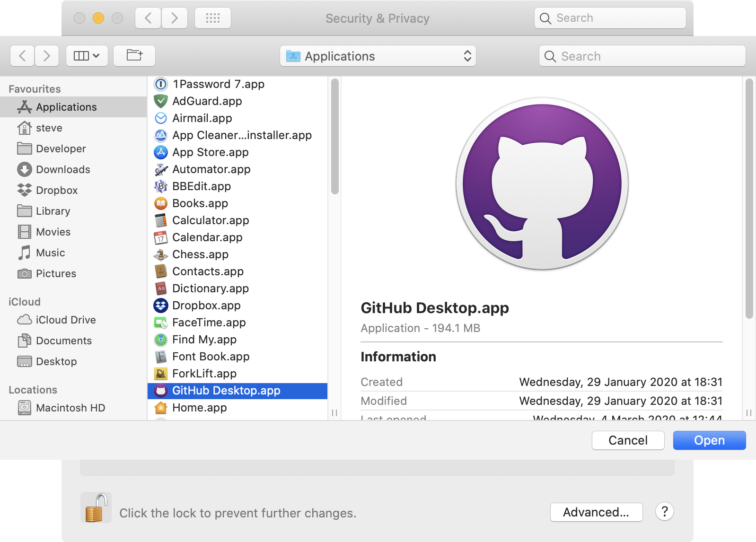The width and height of the screenshot is (756, 542).
Task: Select Automator.app robot icon
Action: pos(161,169)
